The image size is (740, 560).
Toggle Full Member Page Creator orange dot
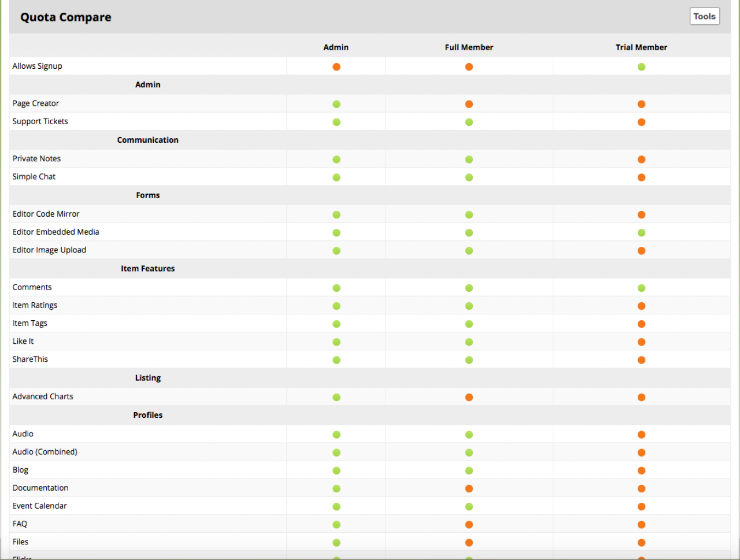[x=469, y=104]
